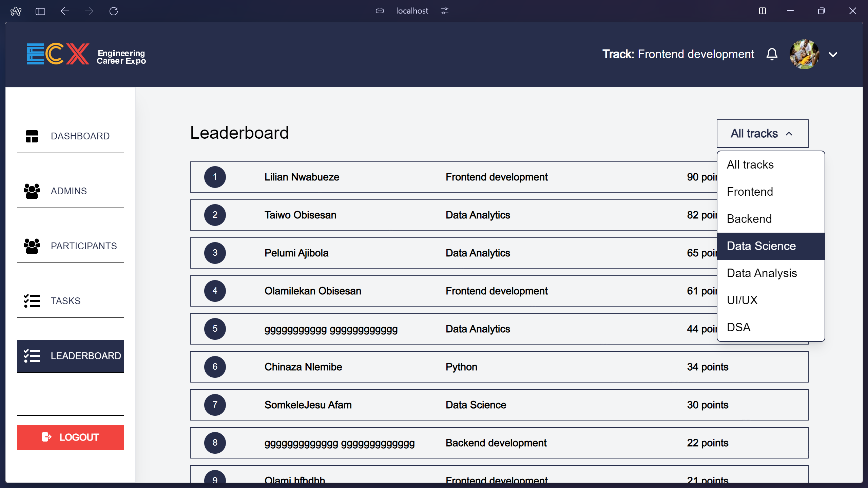Click rank badge number 6
Screen dimensions: 868x488
(x=215, y=367)
